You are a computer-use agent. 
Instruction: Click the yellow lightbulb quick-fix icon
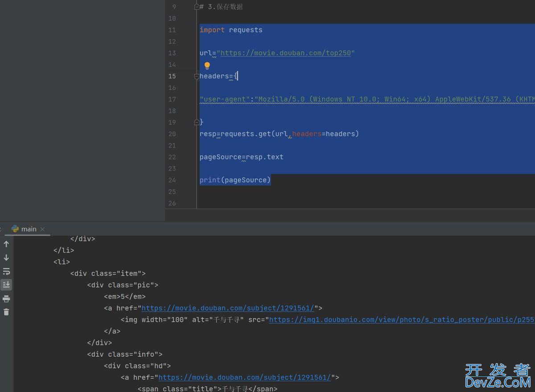coord(207,66)
